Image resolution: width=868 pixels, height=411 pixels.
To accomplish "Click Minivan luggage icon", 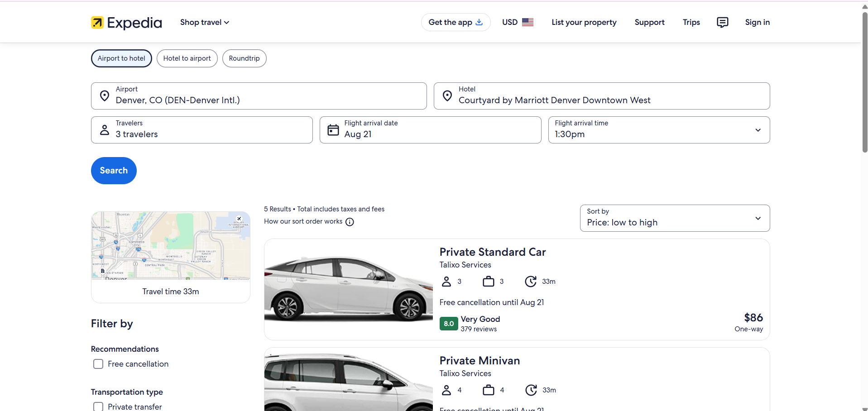I will (489, 390).
